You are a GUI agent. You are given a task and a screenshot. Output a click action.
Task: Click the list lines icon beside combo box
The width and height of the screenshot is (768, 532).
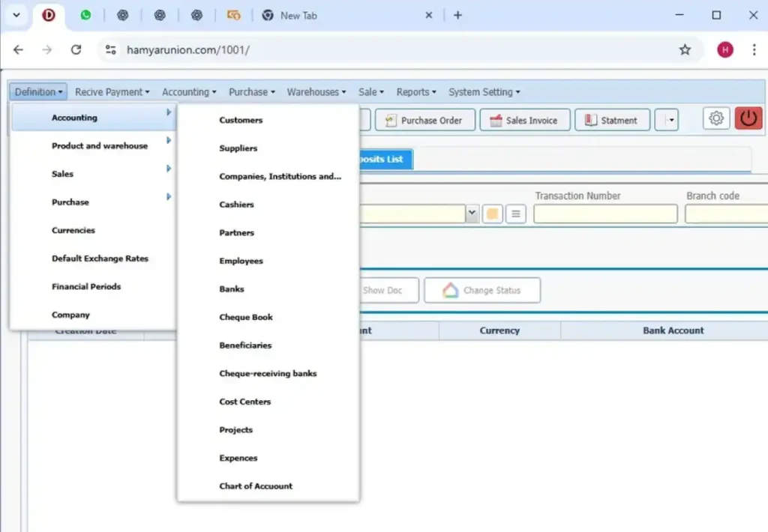tap(515, 214)
